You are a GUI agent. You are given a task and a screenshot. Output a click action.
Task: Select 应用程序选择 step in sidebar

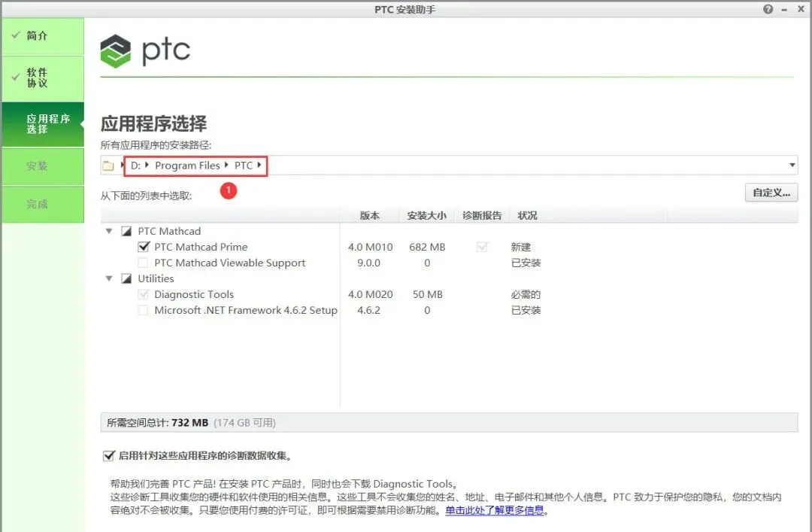(x=43, y=124)
